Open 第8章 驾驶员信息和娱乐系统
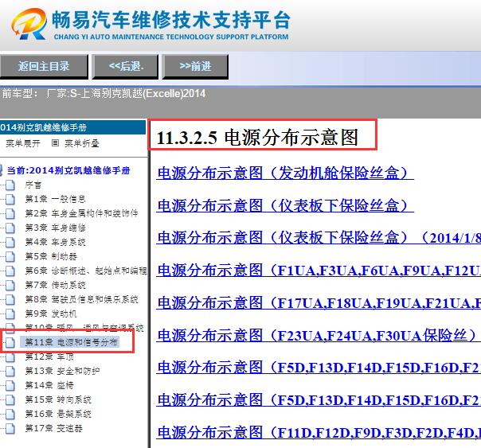The width and height of the screenshot is (481, 448). coord(81,299)
